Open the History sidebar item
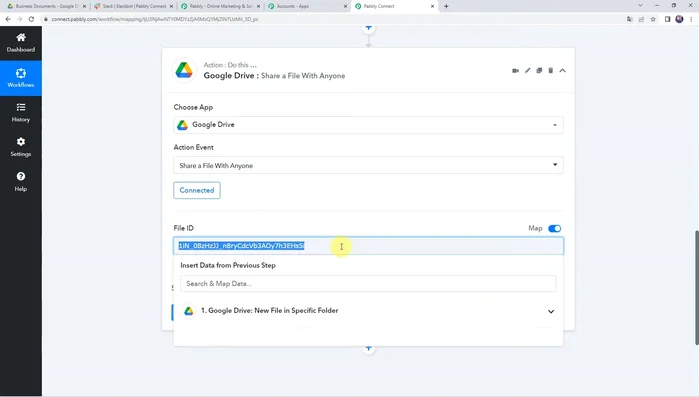This screenshot has width=699, height=397. (21, 113)
